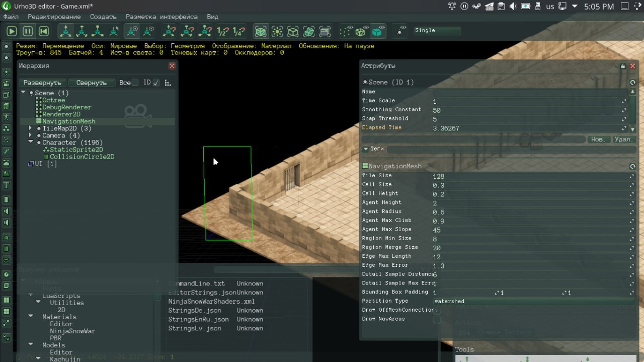The width and height of the screenshot is (644, 362).
Task: Toggle Draw OffMeshConnections checkbox
Action: 437,310
